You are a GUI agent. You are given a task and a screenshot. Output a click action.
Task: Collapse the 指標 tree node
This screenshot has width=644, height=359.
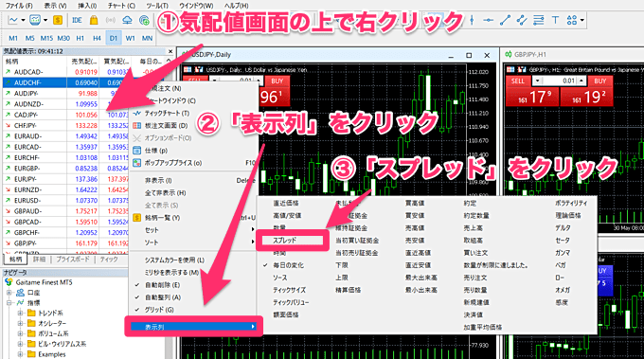[x=9, y=303]
